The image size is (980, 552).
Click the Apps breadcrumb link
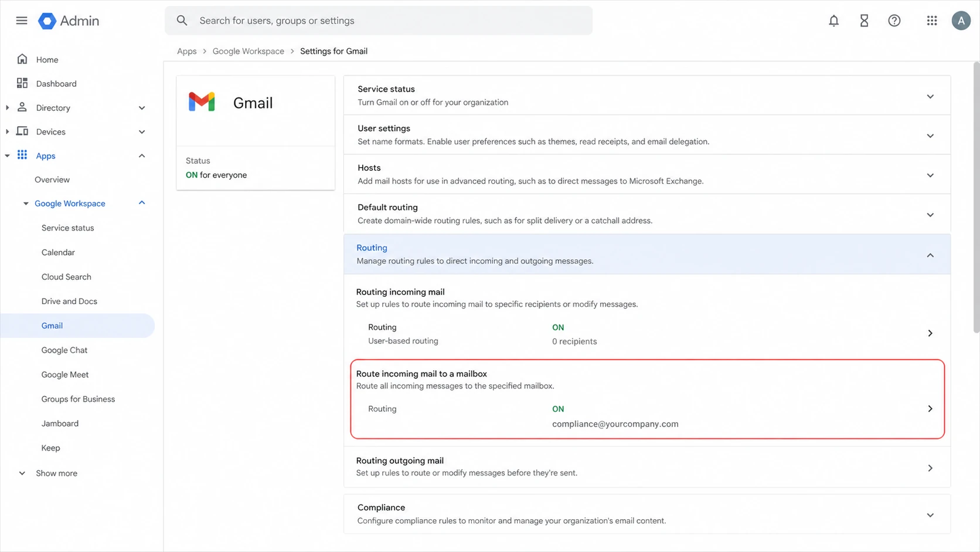coord(186,51)
